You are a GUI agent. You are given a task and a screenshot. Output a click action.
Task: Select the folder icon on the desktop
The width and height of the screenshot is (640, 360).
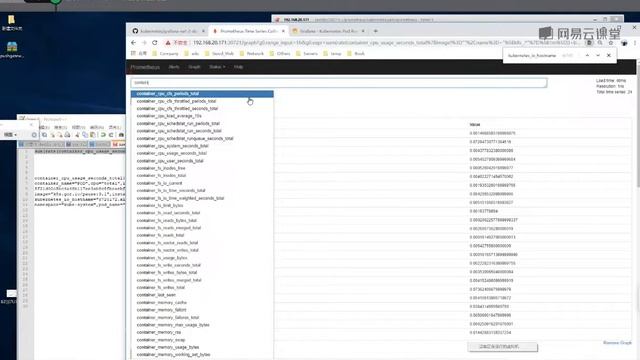click(x=11, y=22)
